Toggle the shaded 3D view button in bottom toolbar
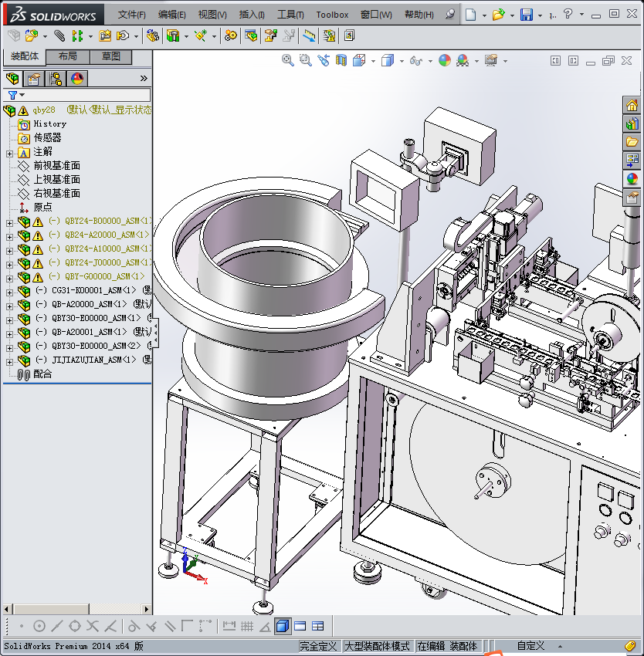 tap(282, 626)
